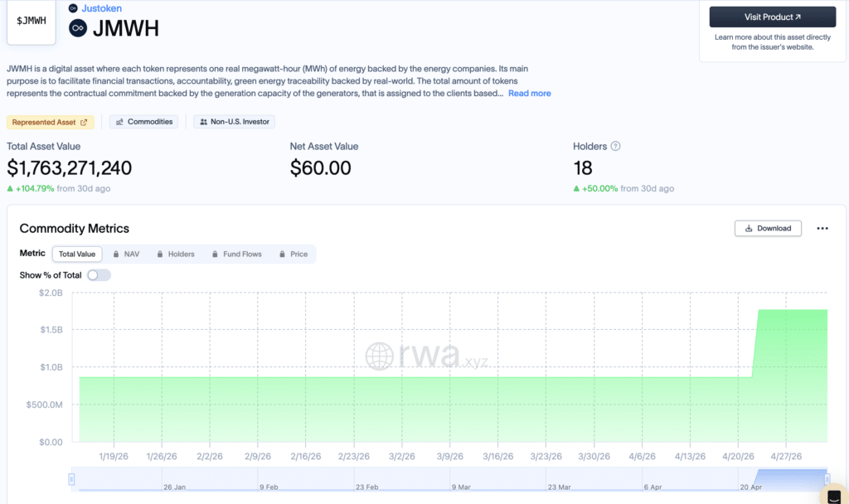Click external link icon on Represented Asset
This screenshot has height=504, width=849.
click(84, 123)
